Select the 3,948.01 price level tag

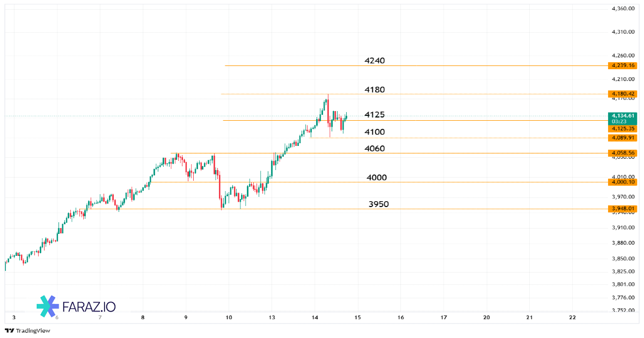pyautogui.click(x=623, y=209)
